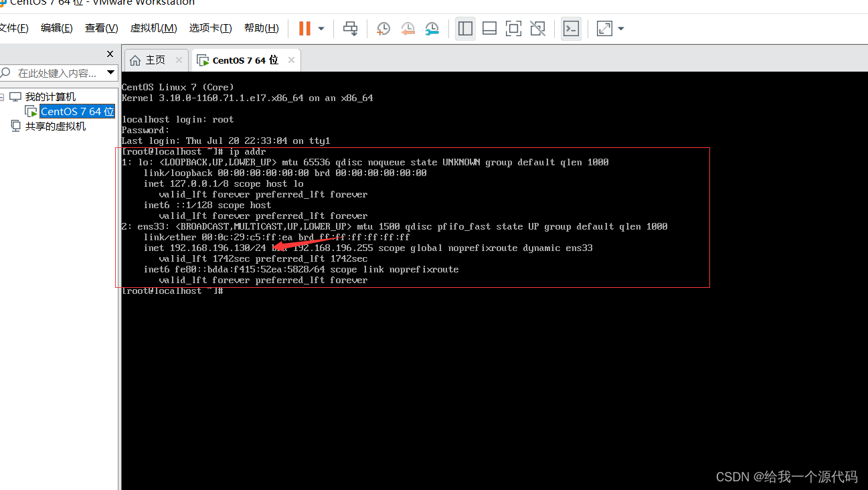Screen dimensions: 868x490
Task: Click the orange Pause VM button
Action: click(x=305, y=28)
